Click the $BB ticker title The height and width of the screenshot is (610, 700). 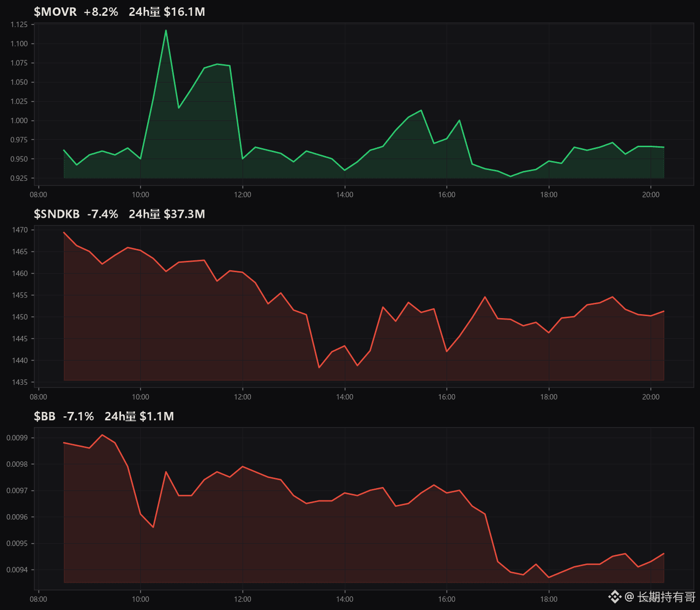coord(44,416)
